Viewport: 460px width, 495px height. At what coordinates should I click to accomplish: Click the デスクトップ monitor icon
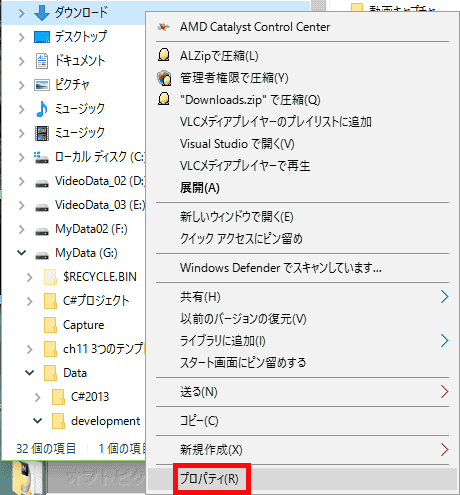click(42, 37)
